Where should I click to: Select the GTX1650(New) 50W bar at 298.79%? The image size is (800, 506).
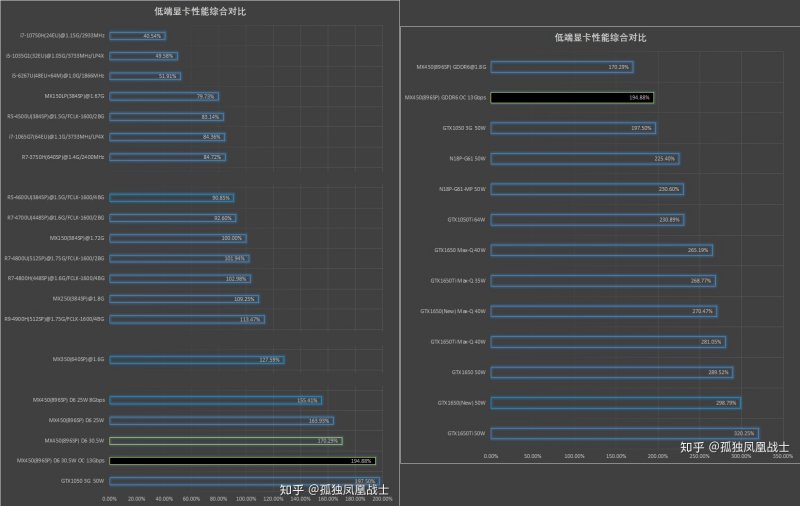click(616, 403)
